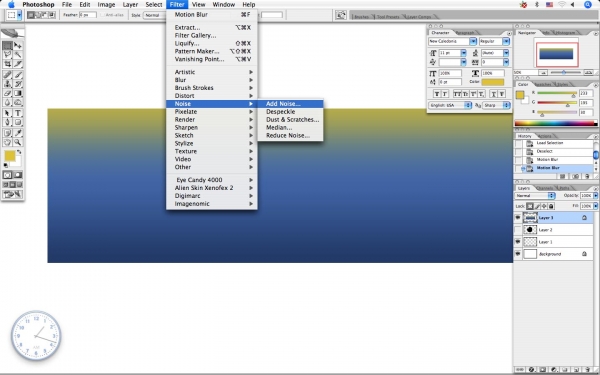Hide Layer 1 with its eye icon

click(518, 242)
